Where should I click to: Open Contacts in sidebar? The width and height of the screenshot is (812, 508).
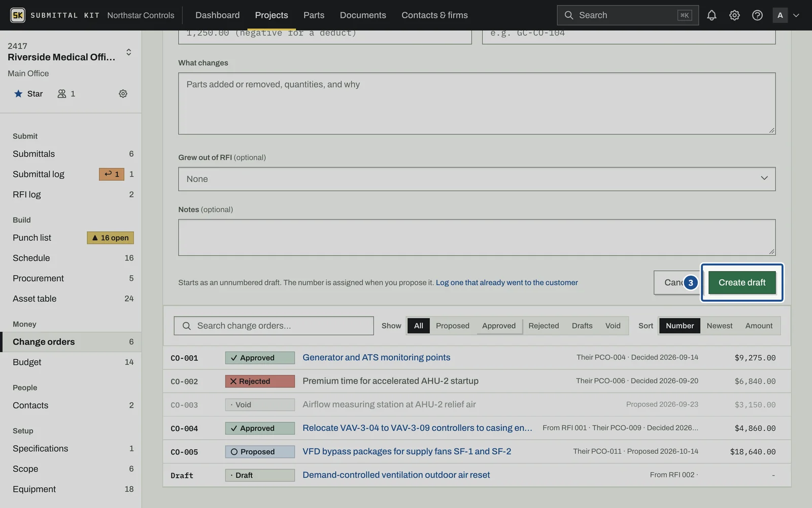(71, 405)
